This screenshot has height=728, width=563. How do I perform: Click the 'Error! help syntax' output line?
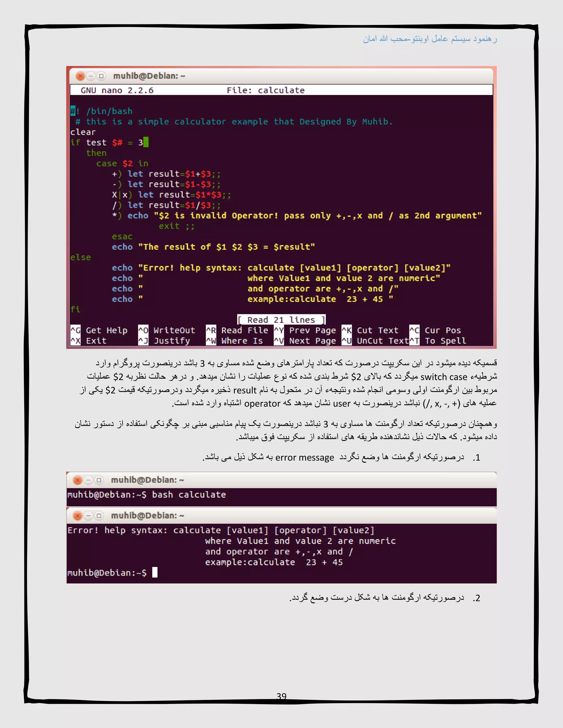[x=221, y=530]
